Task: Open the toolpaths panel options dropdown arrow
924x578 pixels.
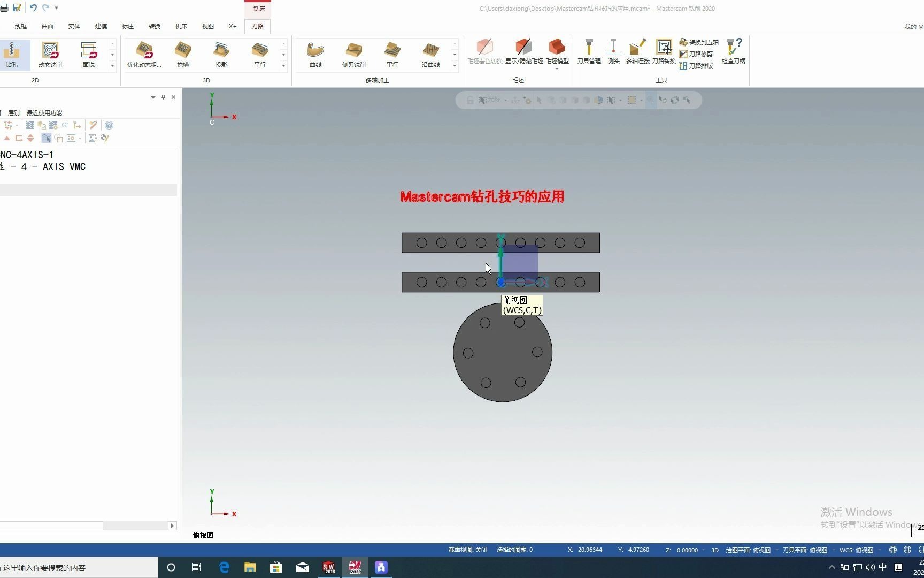Action: [153, 97]
